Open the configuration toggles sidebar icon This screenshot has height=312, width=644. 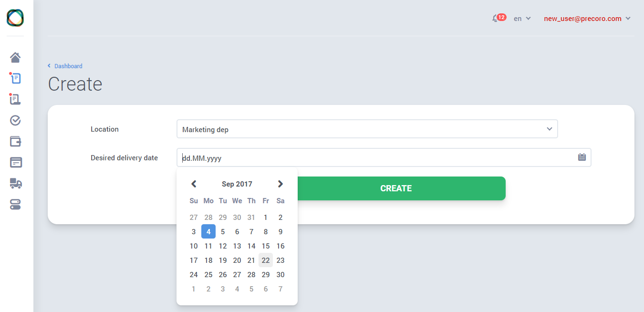click(x=15, y=205)
